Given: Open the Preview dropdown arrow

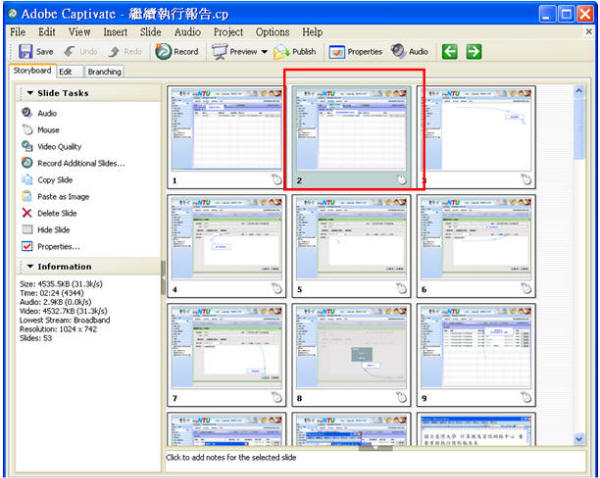Looking at the screenshot, I should (264, 52).
